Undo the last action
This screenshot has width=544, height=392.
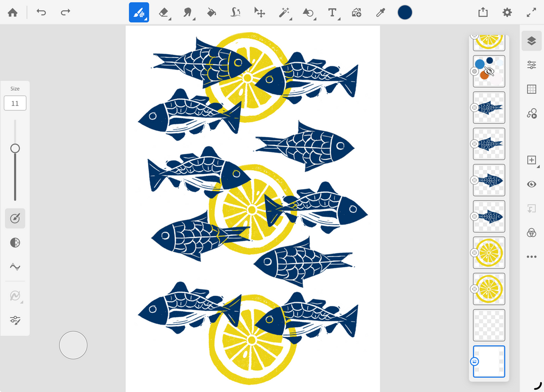click(41, 13)
